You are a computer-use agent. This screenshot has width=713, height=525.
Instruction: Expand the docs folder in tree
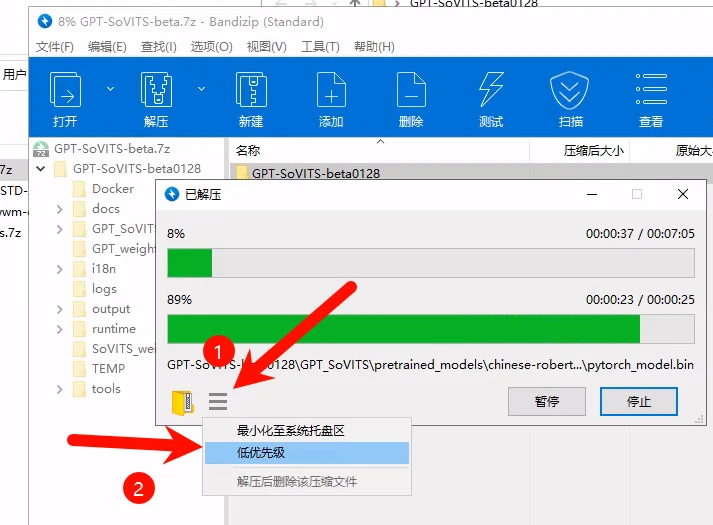pos(60,209)
